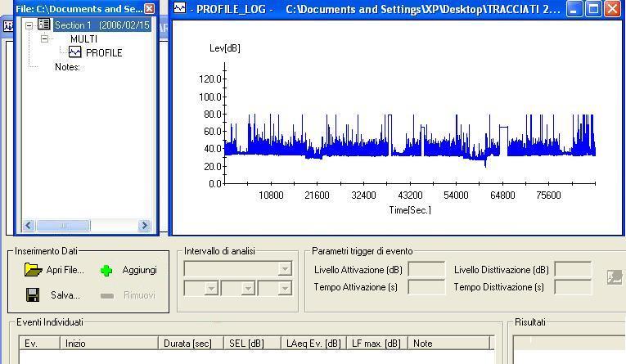This screenshot has width=626, height=364.
Task: Click the green Aggiungi plus icon
Action: click(x=106, y=271)
